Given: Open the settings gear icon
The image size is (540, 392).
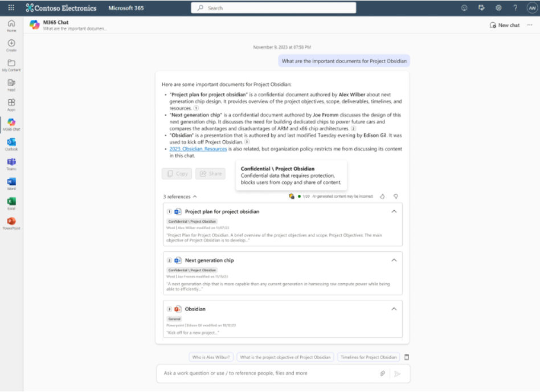Looking at the screenshot, I should 498,7.
